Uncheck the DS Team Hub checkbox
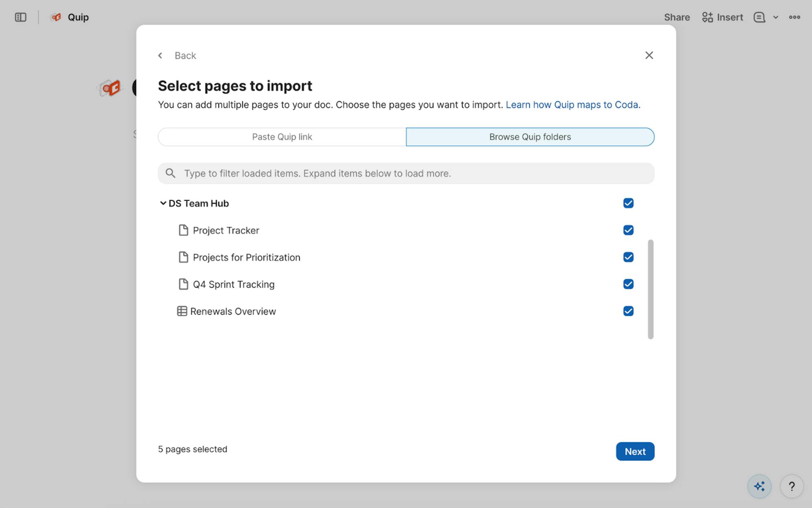Viewport: 812px width, 508px height. click(628, 203)
